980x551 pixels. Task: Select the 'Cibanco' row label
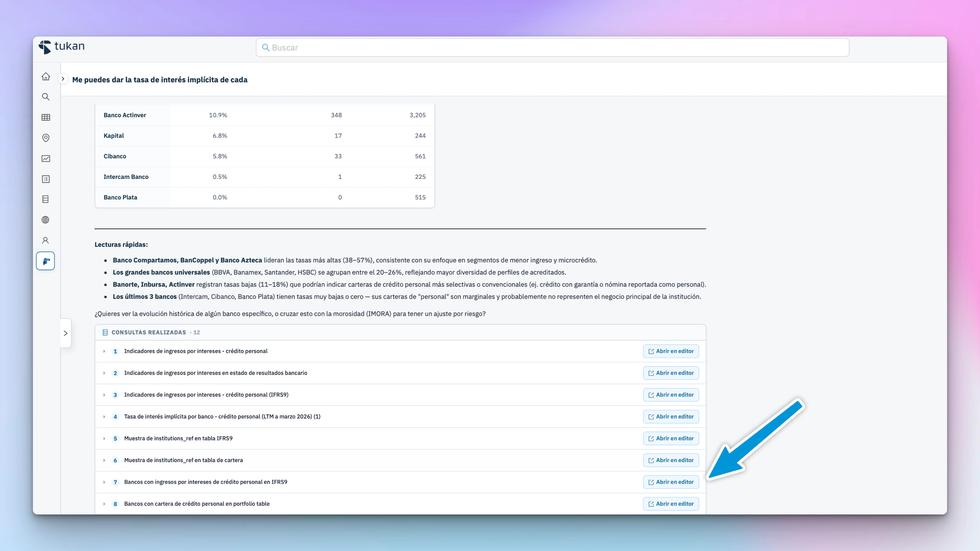[115, 156]
